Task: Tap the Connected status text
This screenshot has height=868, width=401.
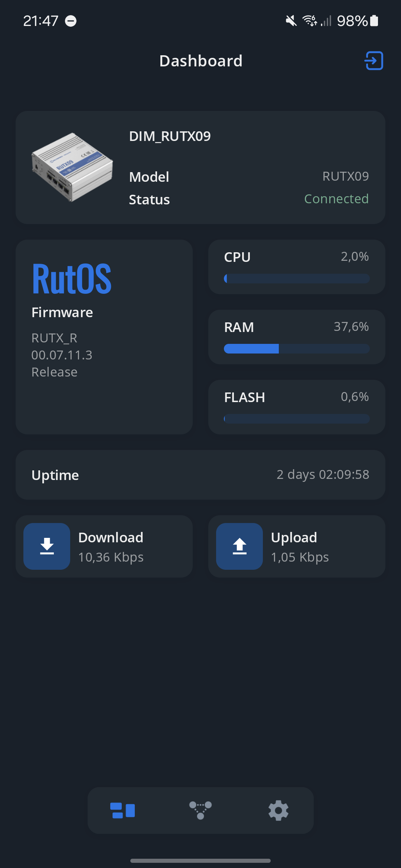Action: pos(336,199)
